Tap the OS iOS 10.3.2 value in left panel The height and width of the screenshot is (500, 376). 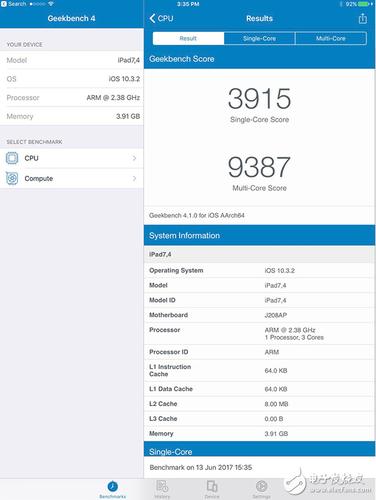[124, 79]
